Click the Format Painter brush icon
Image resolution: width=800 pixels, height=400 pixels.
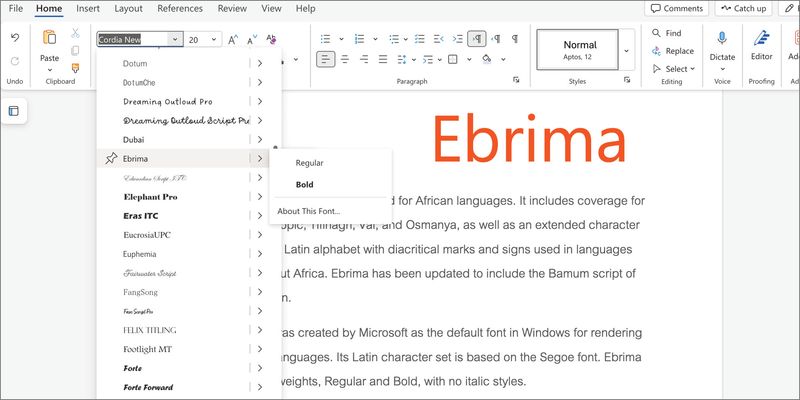pos(75,67)
